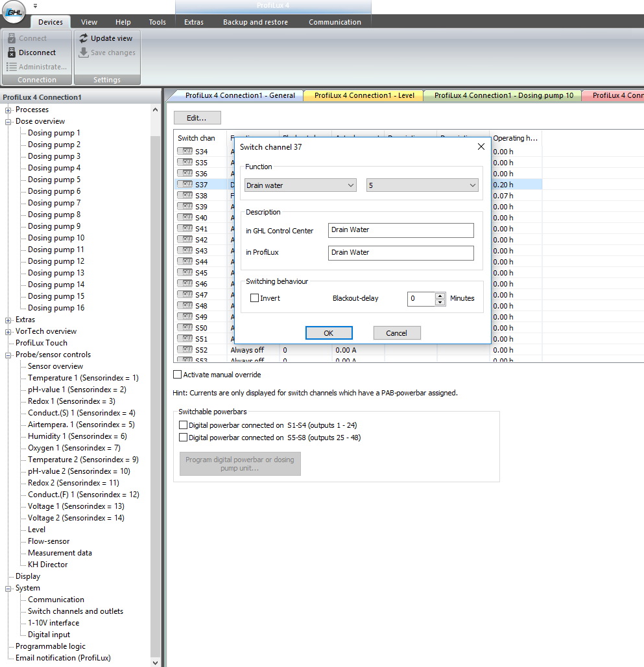Click the Save changes download icon
This screenshot has width=644, height=667.
pyautogui.click(x=84, y=53)
